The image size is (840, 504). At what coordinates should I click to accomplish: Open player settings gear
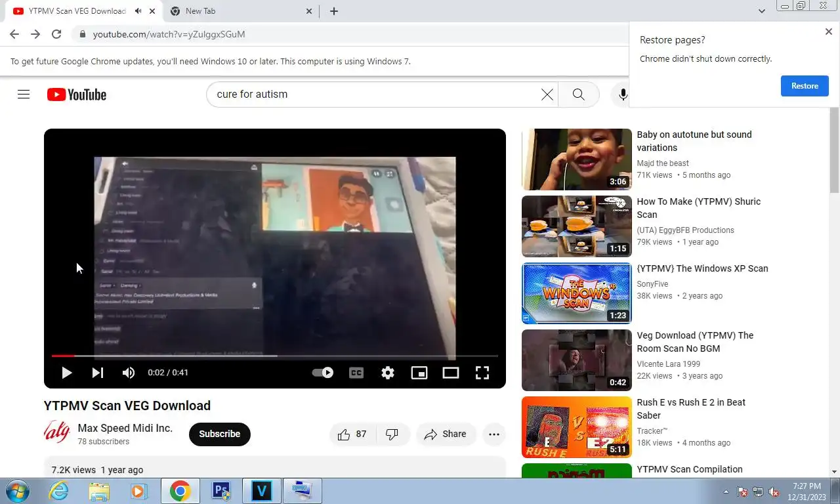coord(388,373)
